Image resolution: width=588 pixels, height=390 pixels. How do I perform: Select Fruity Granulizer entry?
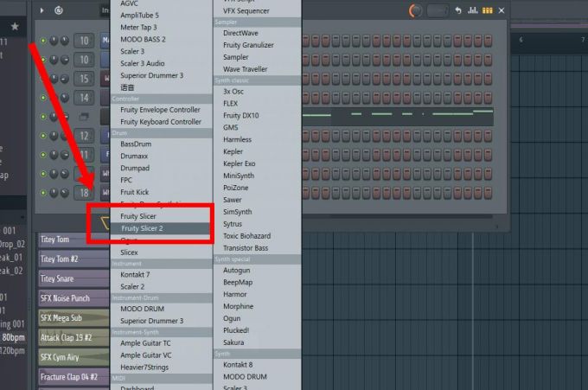(x=248, y=45)
